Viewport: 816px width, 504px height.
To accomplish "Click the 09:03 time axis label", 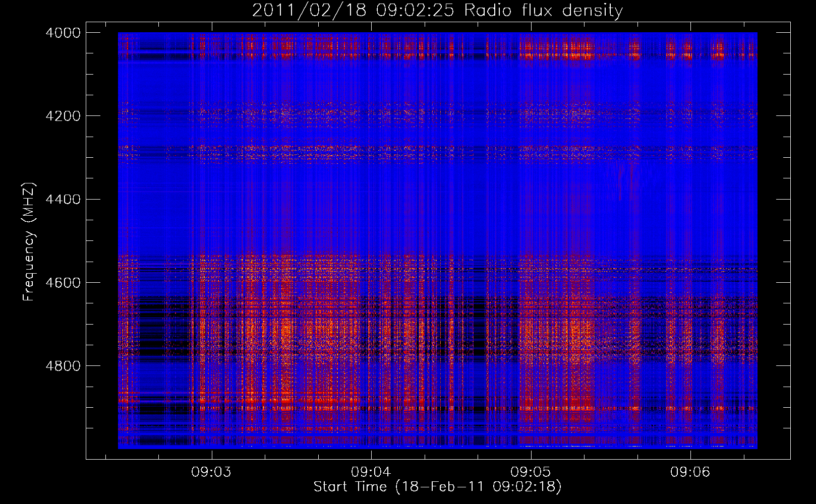I will coord(211,472).
